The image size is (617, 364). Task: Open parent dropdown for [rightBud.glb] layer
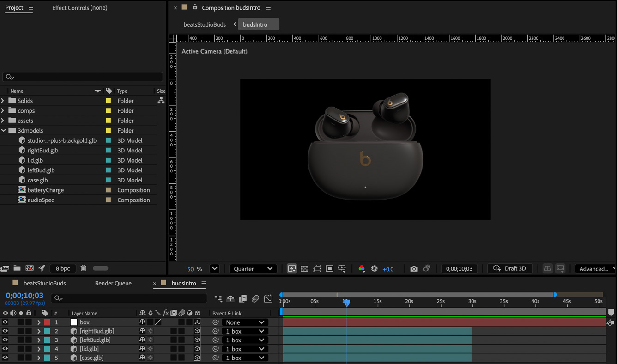245,331
